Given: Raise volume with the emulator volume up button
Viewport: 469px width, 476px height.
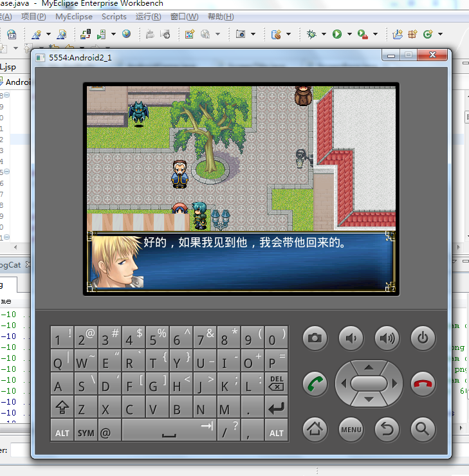Looking at the screenshot, I should pyautogui.click(x=387, y=338).
